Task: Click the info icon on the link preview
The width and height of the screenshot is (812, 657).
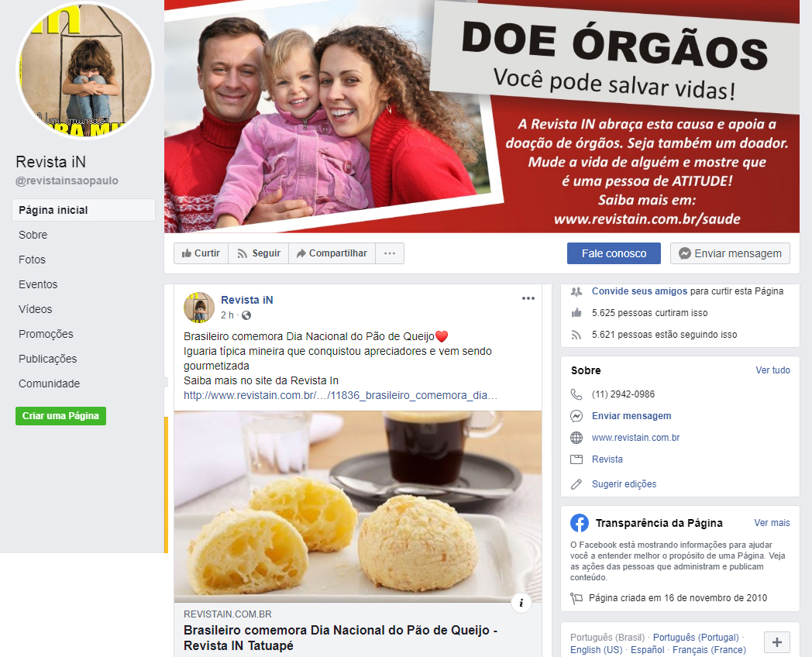Action: 521,603
